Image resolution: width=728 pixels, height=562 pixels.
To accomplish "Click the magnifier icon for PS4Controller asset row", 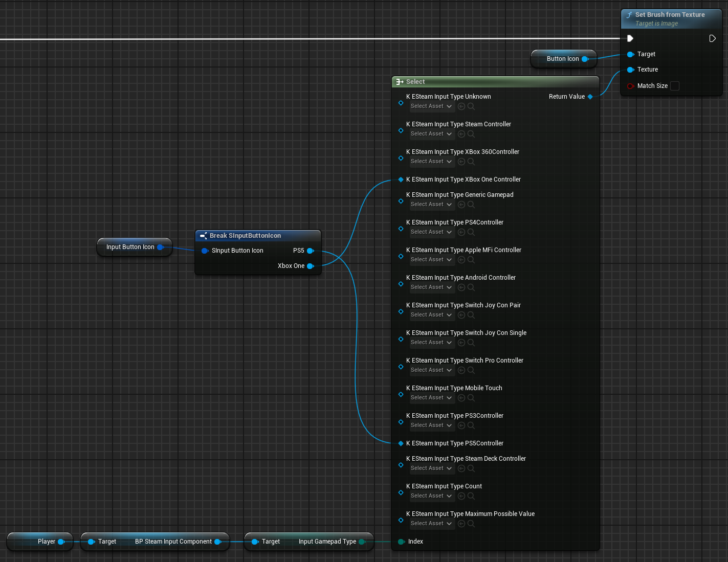I will pyautogui.click(x=471, y=232).
